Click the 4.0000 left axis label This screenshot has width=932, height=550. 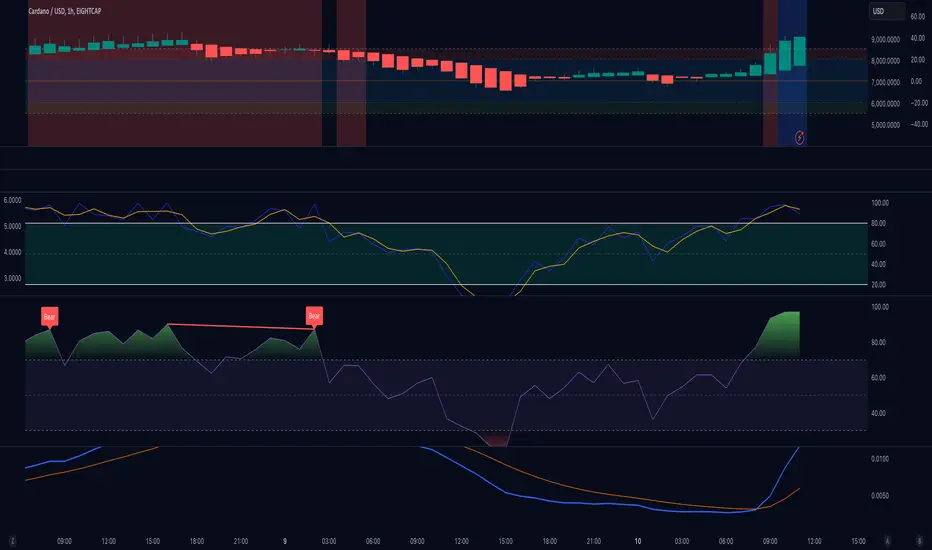[12, 252]
